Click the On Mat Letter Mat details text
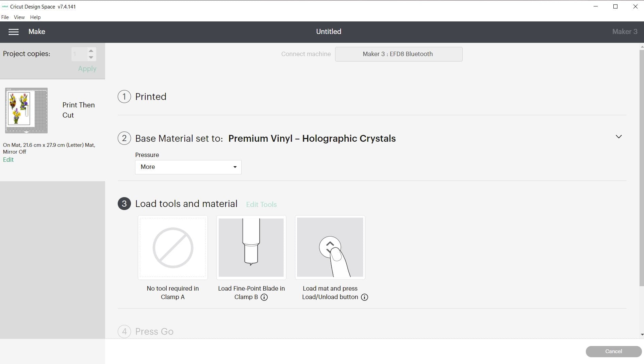 (x=49, y=149)
